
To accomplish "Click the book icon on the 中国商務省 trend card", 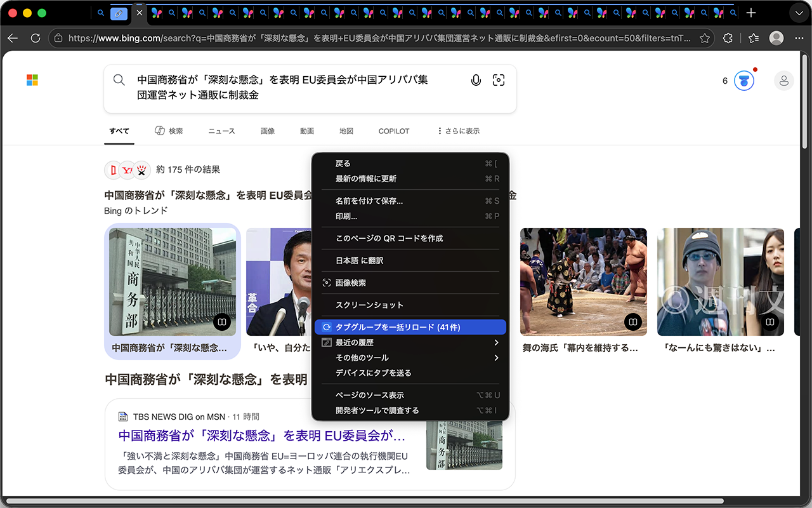I will click(x=221, y=322).
